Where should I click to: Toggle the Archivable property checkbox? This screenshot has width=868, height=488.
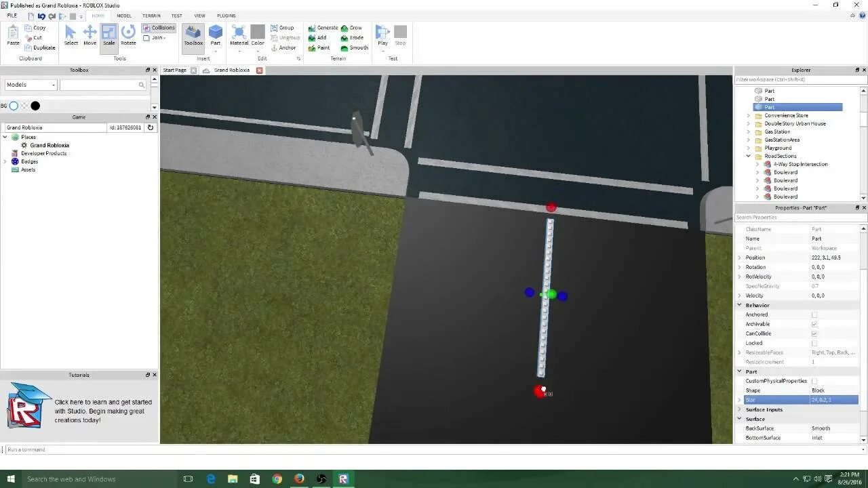pos(814,324)
